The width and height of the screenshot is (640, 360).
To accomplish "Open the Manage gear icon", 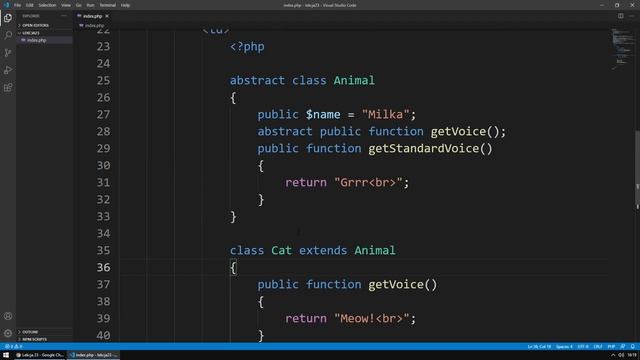I will 8,333.
